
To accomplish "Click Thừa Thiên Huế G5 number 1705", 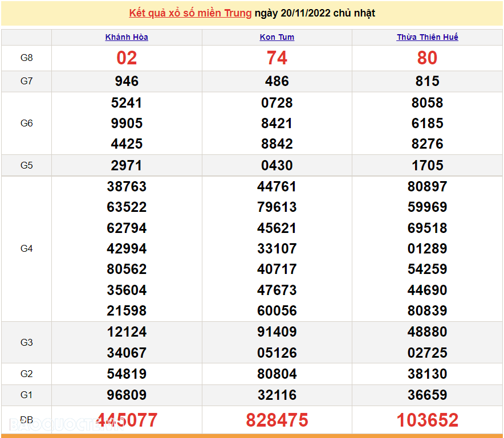I will [427, 166].
